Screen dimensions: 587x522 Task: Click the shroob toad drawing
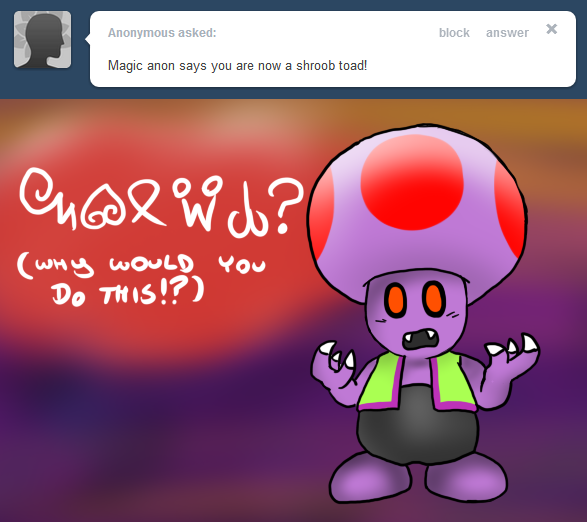point(422,314)
